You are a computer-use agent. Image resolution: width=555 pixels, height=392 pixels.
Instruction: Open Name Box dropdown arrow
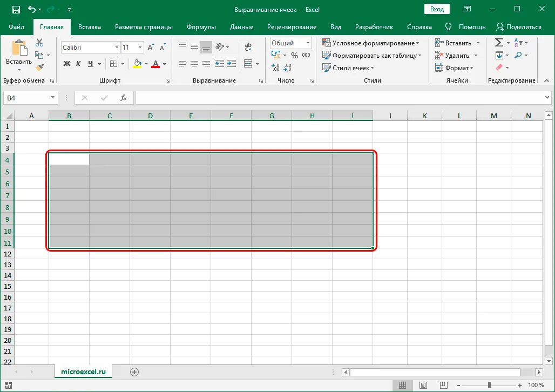[52, 97]
